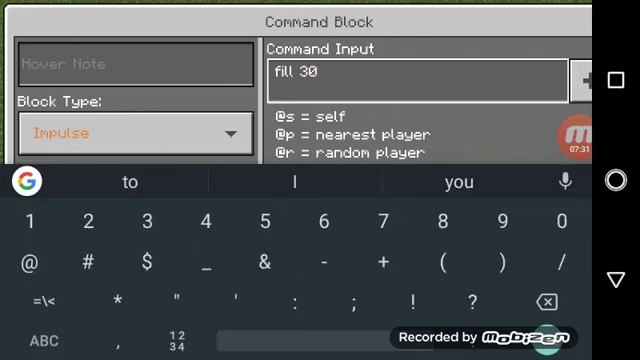Image resolution: width=640 pixels, height=360 pixels.
Task: Tap the Android recent apps square icon
Action: (x=616, y=80)
